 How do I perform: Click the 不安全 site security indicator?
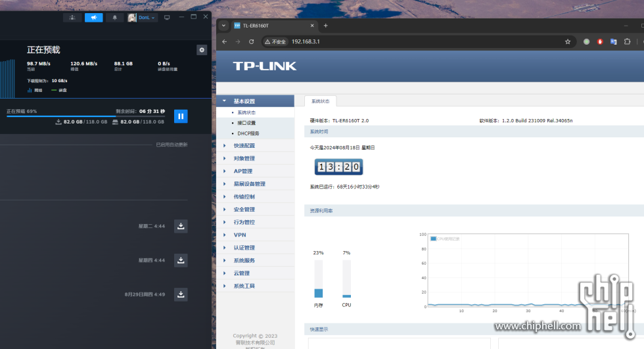pyautogui.click(x=275, y=41)
